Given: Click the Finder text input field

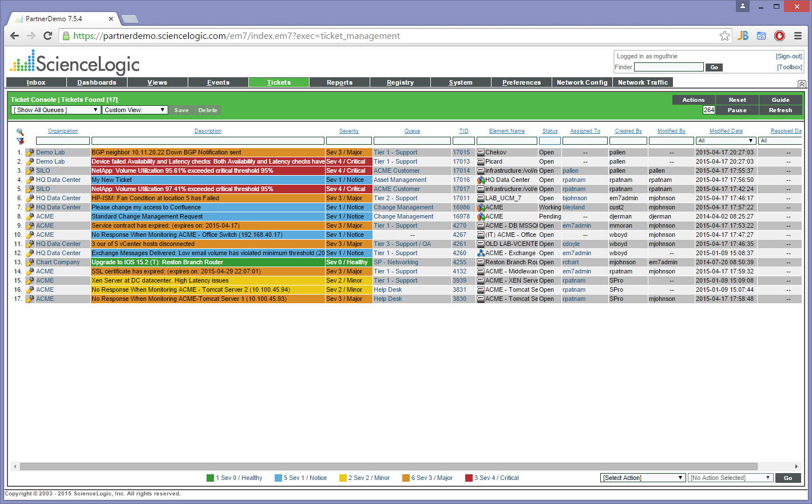Looking at the screenshot, I should (668, 67).
